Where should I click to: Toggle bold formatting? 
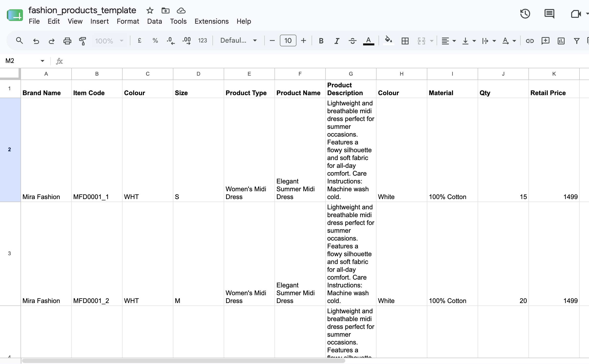tap(321, 41)
